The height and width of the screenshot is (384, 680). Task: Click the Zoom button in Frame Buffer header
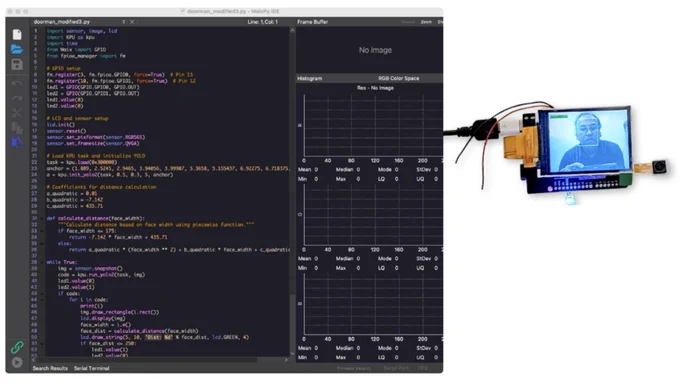coord(426,22)
